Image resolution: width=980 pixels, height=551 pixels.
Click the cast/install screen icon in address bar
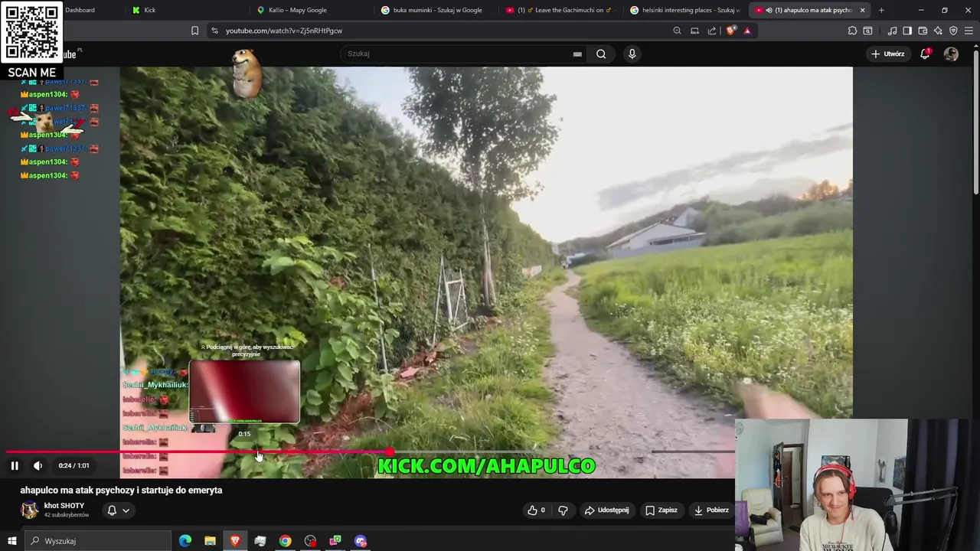coord(694,31)
